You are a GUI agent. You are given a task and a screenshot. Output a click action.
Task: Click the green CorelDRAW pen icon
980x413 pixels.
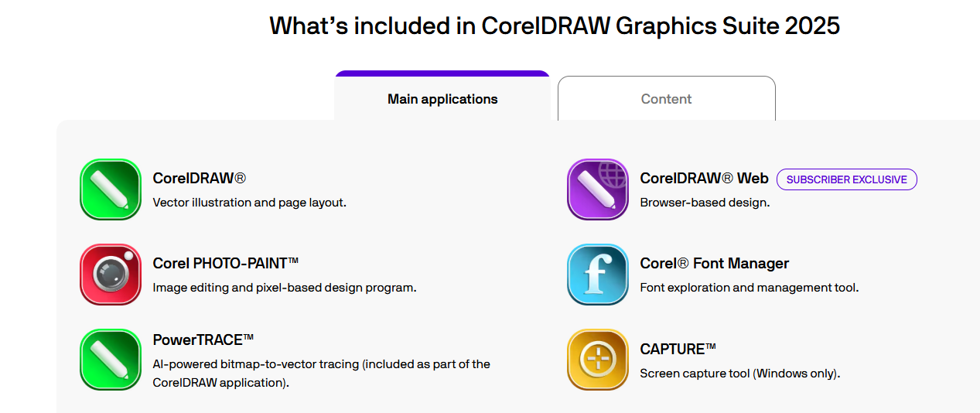111,189
